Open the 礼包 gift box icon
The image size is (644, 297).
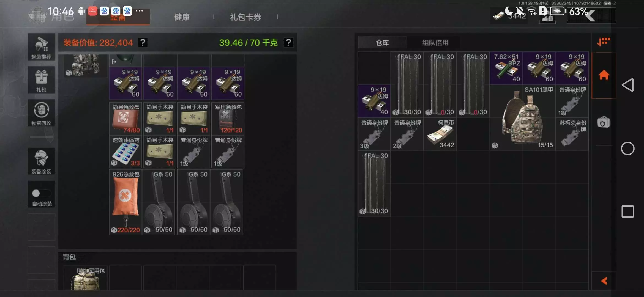[x=41, y=80]
